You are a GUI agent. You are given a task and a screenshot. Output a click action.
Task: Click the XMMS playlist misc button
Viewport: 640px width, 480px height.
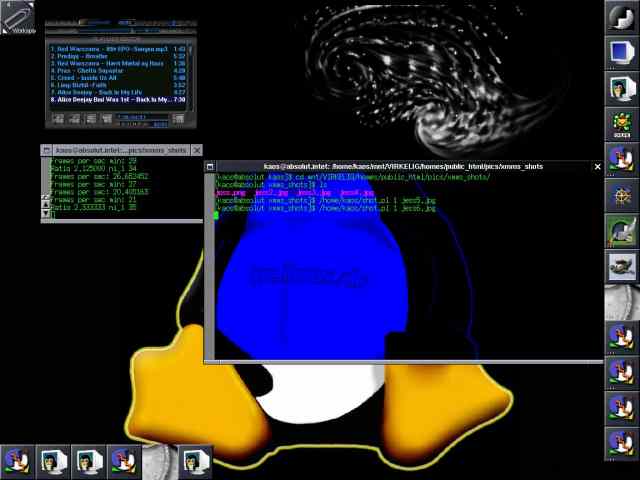tap(107, 119)
